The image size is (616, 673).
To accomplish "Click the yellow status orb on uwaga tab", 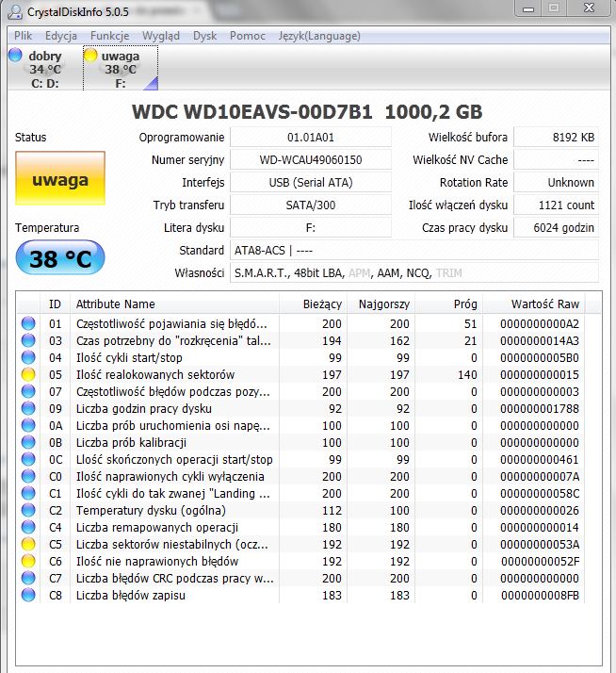I will [x=90, y=55].
